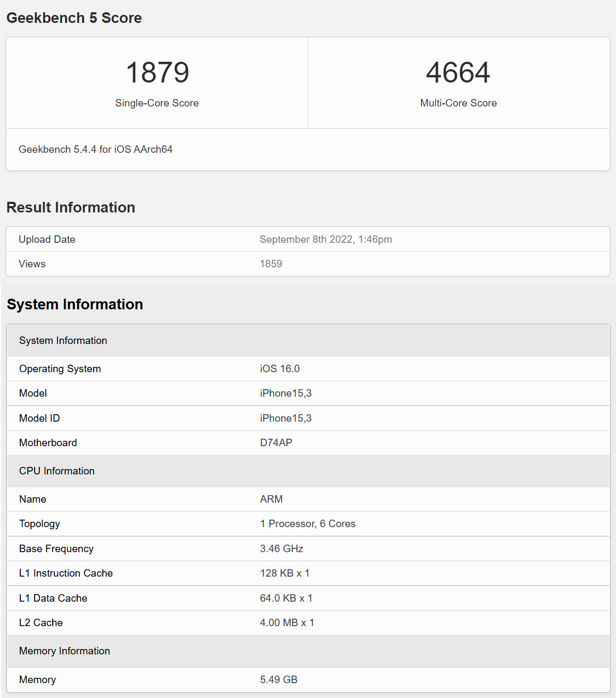
Task: Select the motherboard value D74AP
Action: [x=276, y=443]
